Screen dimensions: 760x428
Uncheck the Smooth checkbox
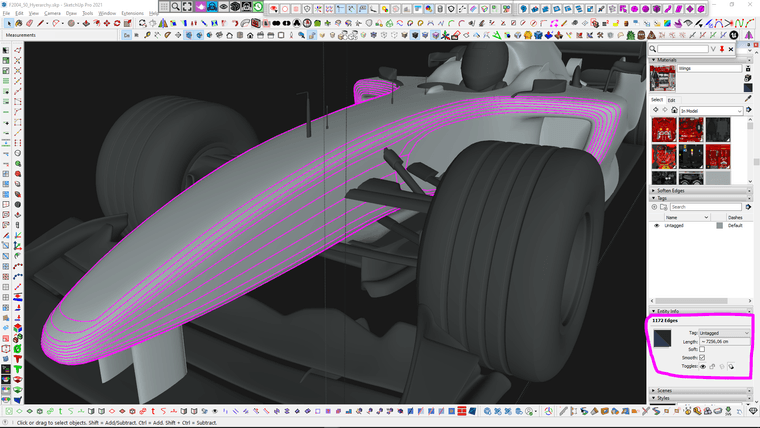pos(702,357)
